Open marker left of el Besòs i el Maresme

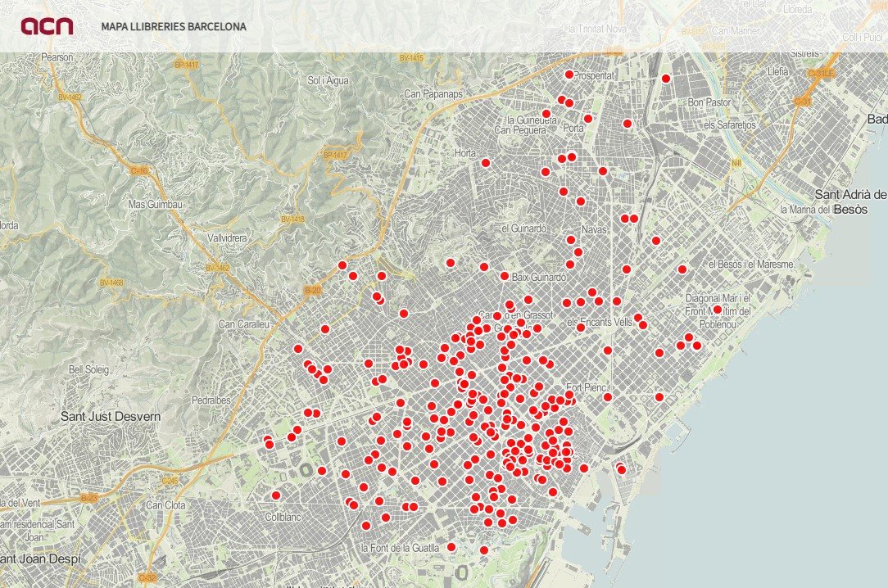tap(682, 269)
